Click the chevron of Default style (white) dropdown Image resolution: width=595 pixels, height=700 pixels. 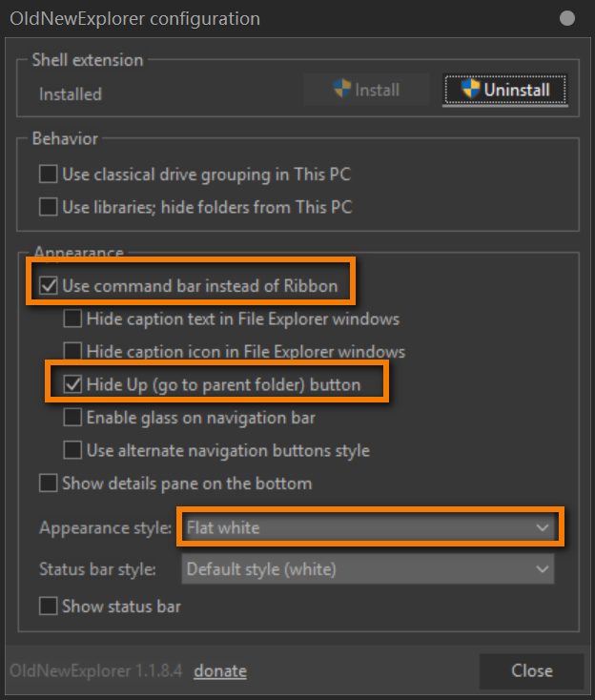[543, 569]
